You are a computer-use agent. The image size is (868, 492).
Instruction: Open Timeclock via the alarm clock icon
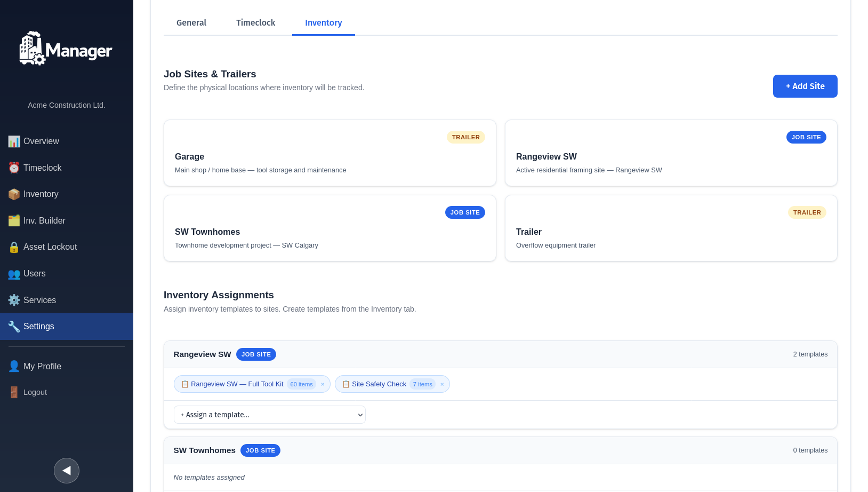click(x=14, y=168)
